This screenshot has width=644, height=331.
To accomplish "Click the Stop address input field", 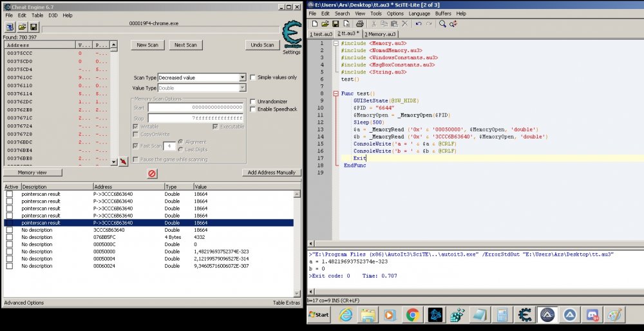I will [196, 118].
